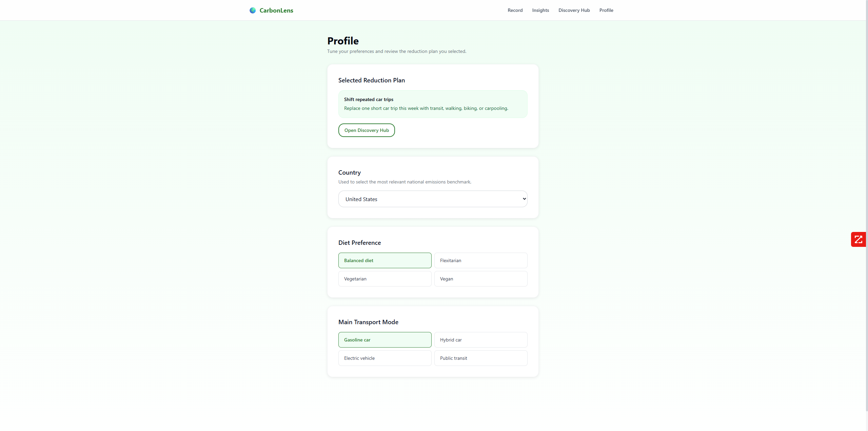
Task: Click the Country select chevron arrow
Action: tap(524, 199)
